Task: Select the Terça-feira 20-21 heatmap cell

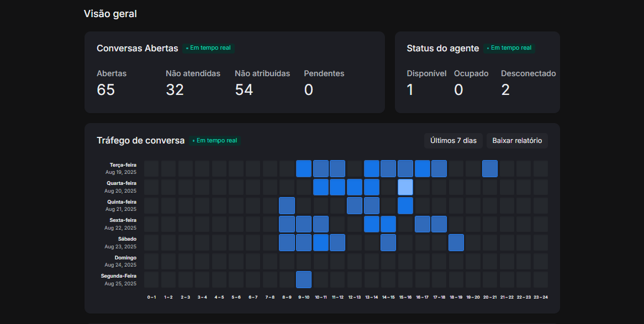Action: [x=490, y=168]
